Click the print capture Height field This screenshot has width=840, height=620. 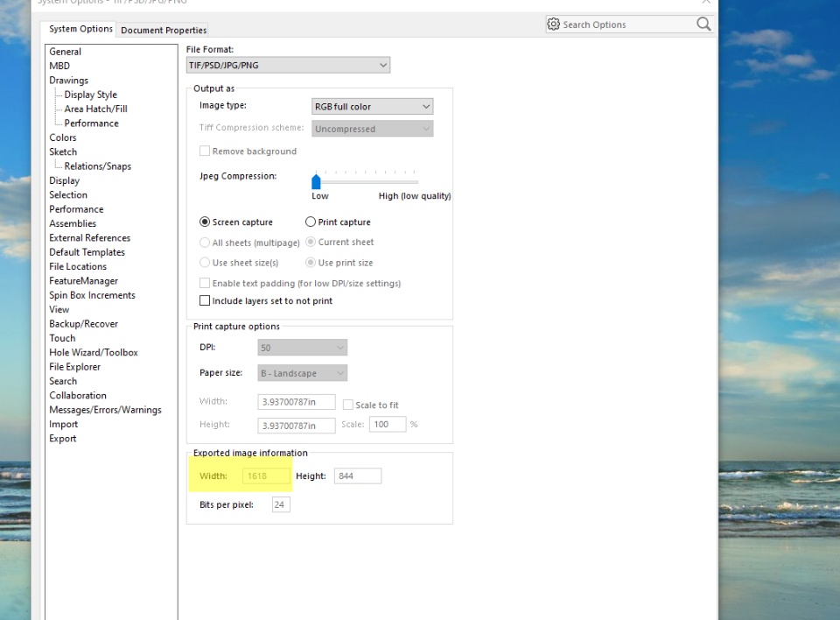[x=297, y=426]
